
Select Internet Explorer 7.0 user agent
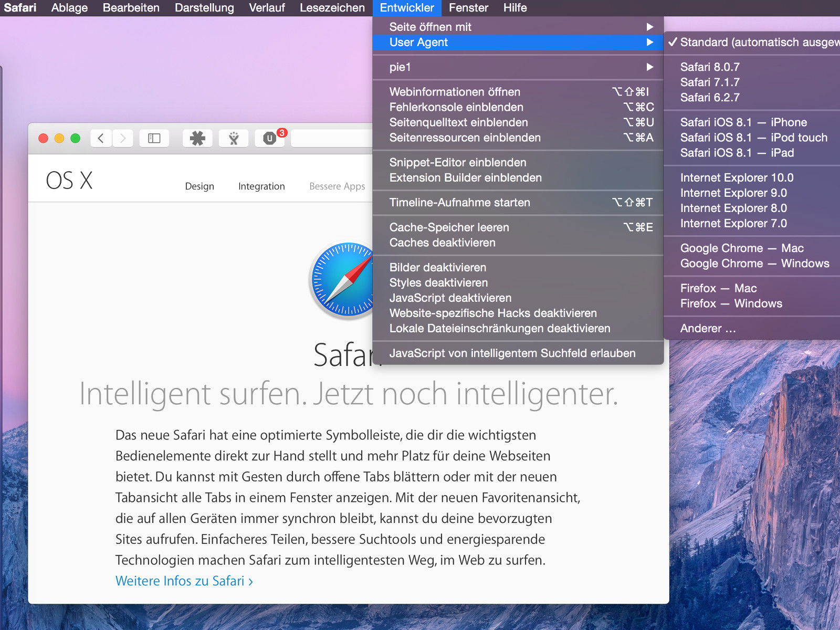(752, 223)
